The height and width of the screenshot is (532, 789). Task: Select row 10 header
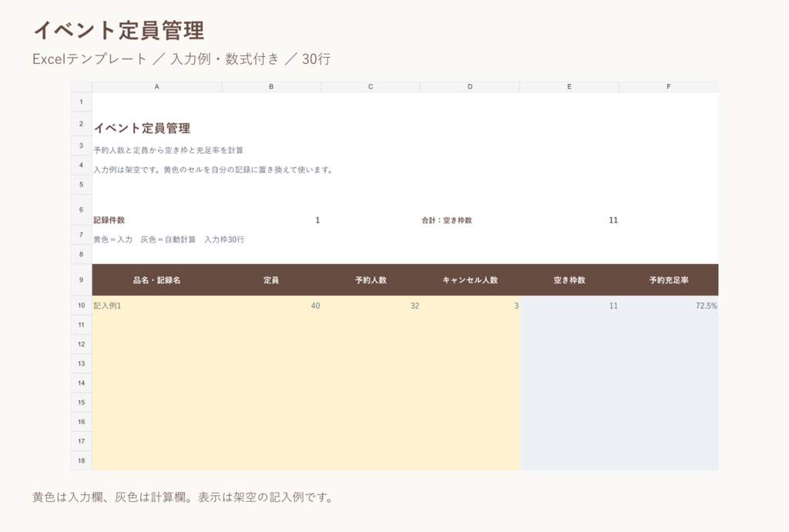81,305
